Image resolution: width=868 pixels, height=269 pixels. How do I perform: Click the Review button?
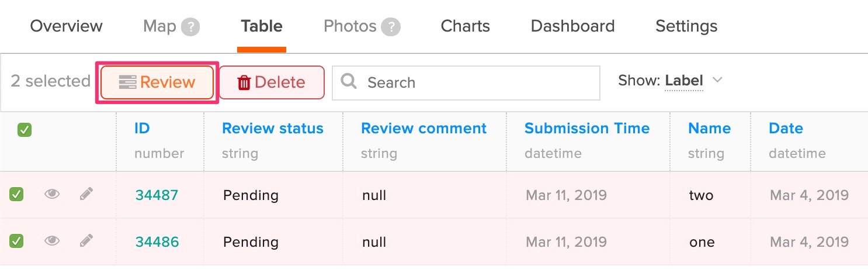click(157, 82)
